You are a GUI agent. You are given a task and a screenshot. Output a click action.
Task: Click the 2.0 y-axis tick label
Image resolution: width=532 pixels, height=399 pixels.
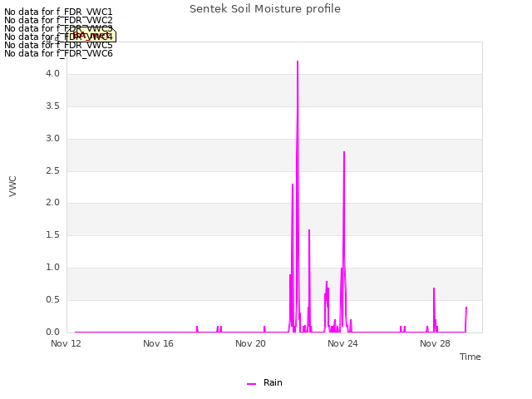pos(53,203)
